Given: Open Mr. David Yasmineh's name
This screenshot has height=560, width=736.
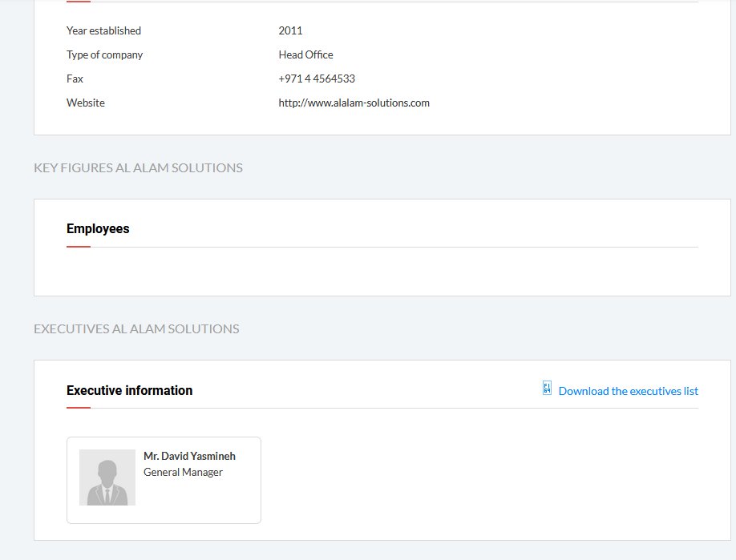Looking at the screenshot, I should (189, 456).
